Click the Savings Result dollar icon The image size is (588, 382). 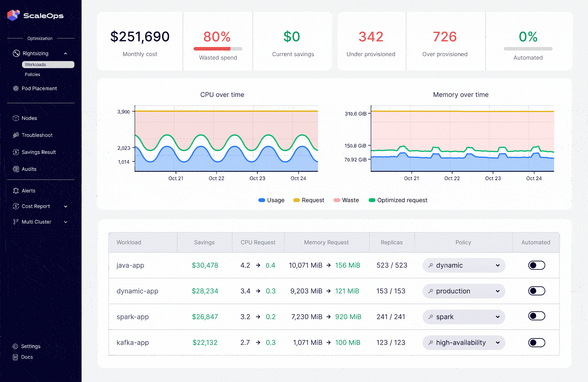tap(16, 152)
